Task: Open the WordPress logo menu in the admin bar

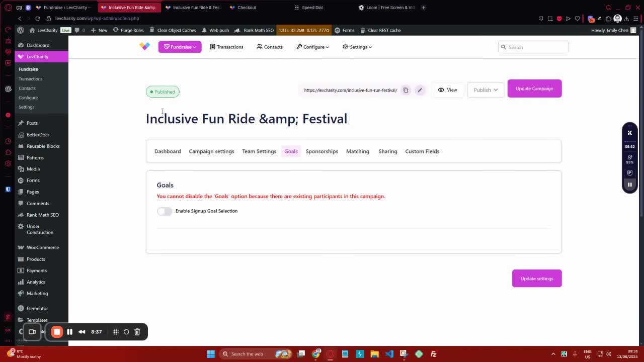Action: 20,30
